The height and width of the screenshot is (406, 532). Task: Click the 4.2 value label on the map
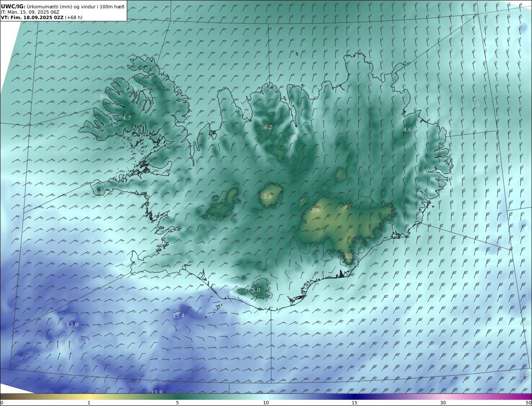pos(268,127)
